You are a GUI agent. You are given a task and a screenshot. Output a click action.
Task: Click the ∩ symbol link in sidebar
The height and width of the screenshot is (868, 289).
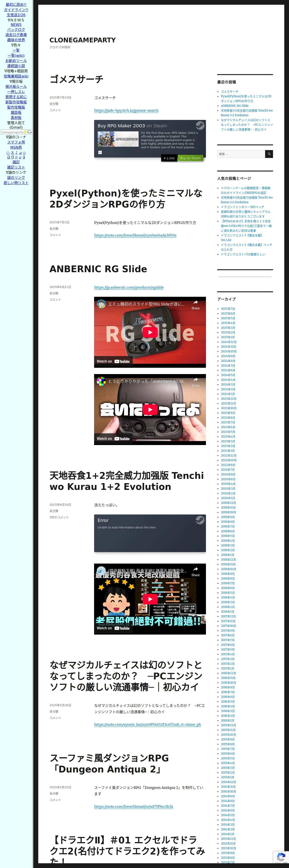pyautogui.click(x=16, y=157)
